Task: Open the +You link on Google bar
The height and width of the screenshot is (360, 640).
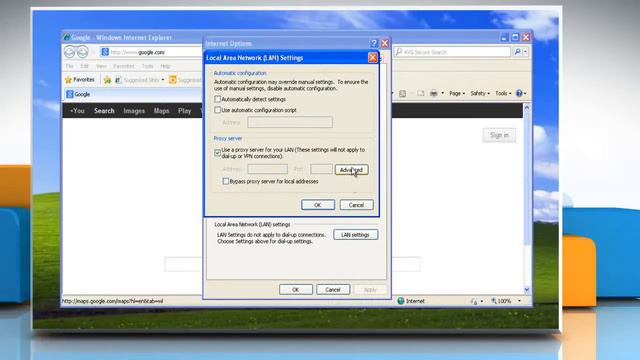Action: point(77,111)
